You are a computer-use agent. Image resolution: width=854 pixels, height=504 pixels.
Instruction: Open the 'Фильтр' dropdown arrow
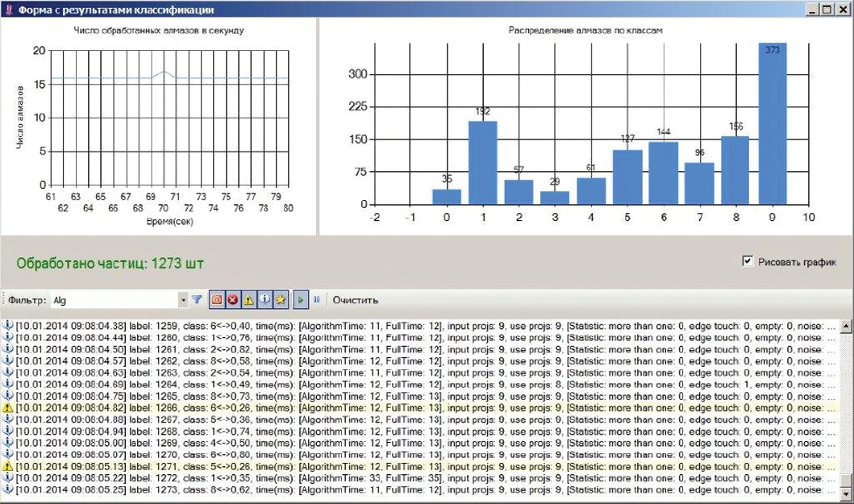(183, 300)
